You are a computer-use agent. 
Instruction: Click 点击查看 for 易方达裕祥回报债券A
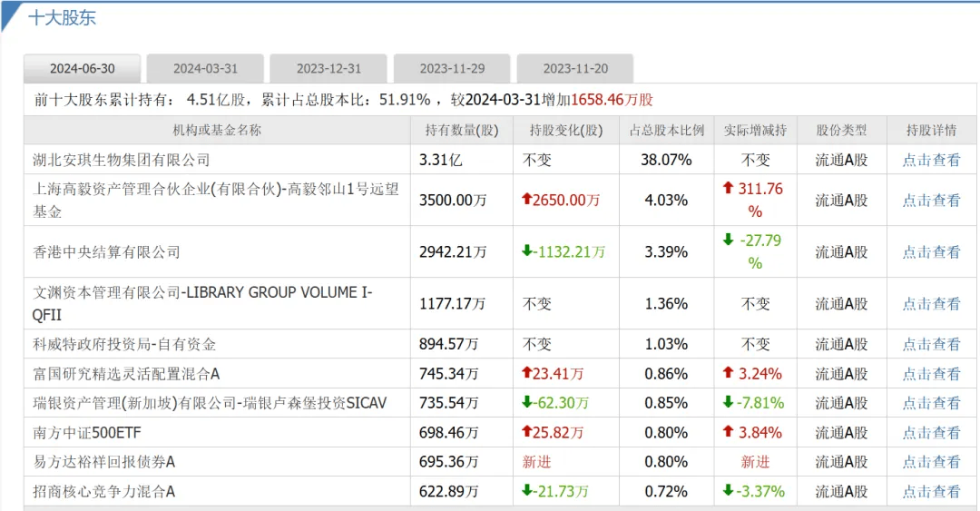[x=931, y=462]
